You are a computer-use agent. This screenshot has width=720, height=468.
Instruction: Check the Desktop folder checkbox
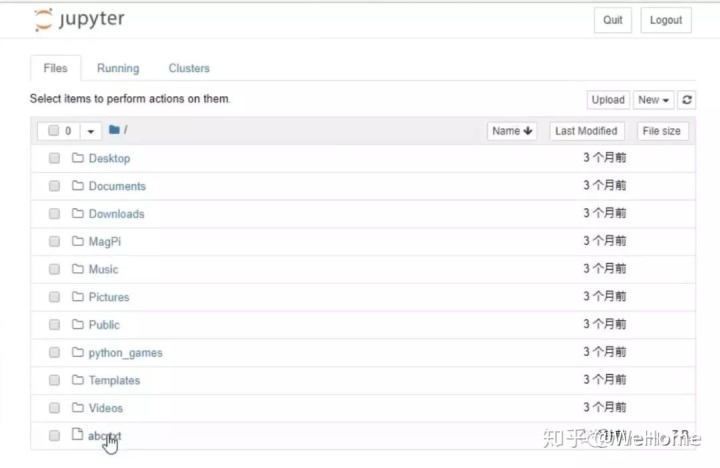(x=54, y=158)
